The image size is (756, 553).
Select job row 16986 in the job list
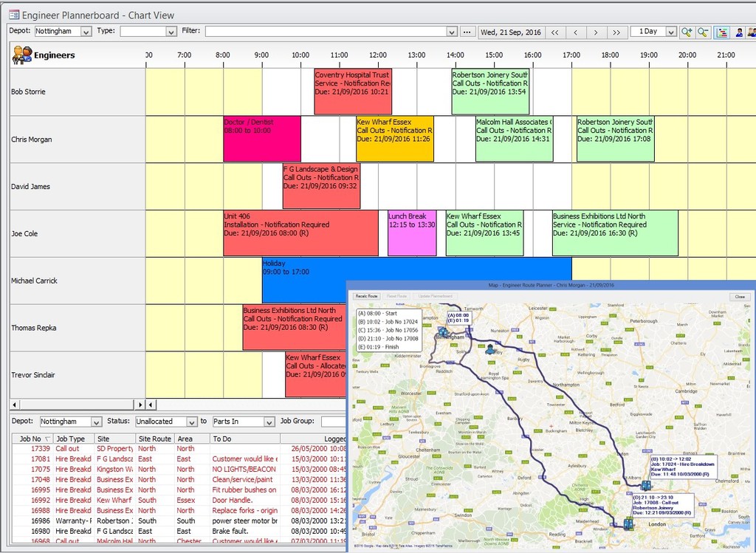pyautogui.click(x=179, y=521)
